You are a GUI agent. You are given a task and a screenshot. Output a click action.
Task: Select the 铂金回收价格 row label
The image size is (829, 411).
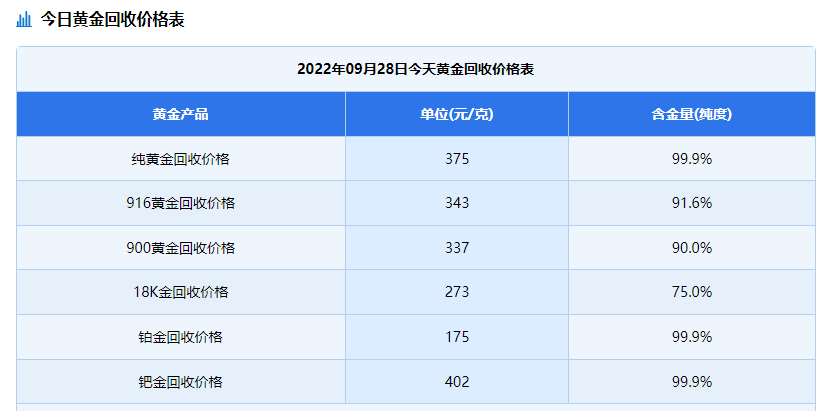point(181,337)
